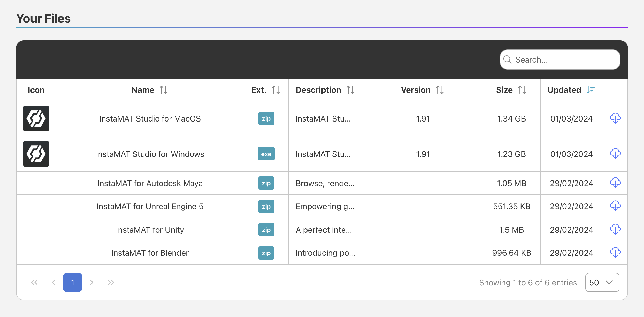Click the search magnifier icon
Screen dimensions: 644x317
[x=508, y=59]
